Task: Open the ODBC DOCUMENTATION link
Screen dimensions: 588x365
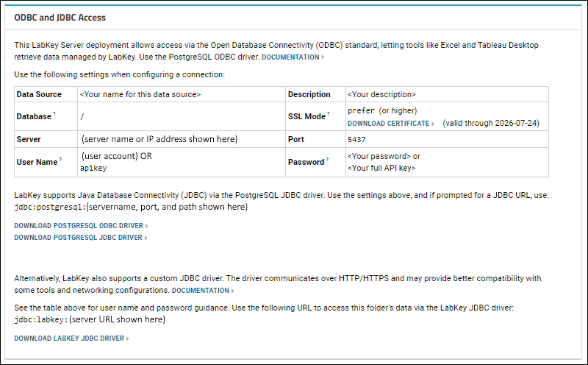Action: pyautogui.click(x=290, y=57)
